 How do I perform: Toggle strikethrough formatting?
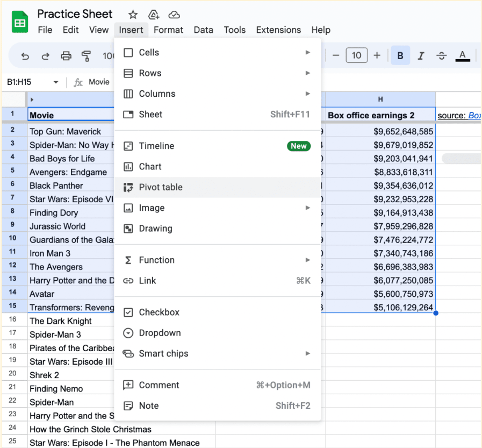coord(441,56)
